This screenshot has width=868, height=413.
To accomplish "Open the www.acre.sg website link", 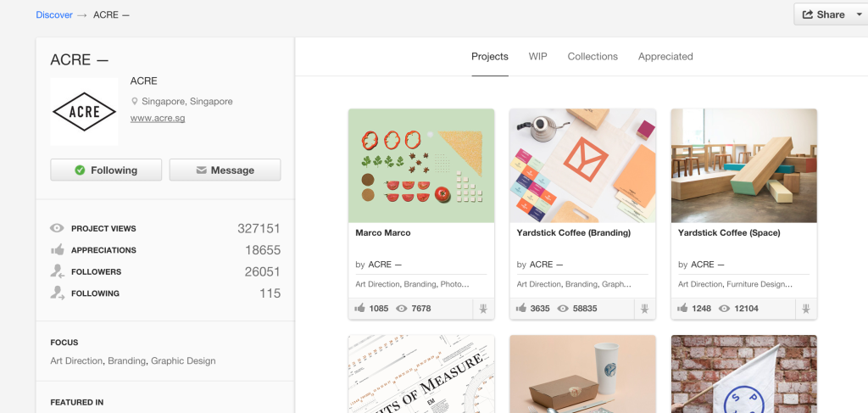I will point(158,118).
